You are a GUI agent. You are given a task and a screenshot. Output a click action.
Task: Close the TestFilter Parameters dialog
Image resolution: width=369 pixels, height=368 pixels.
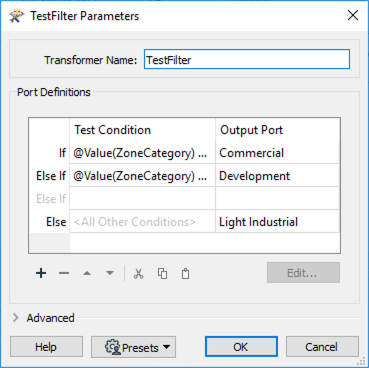point(353,15)
